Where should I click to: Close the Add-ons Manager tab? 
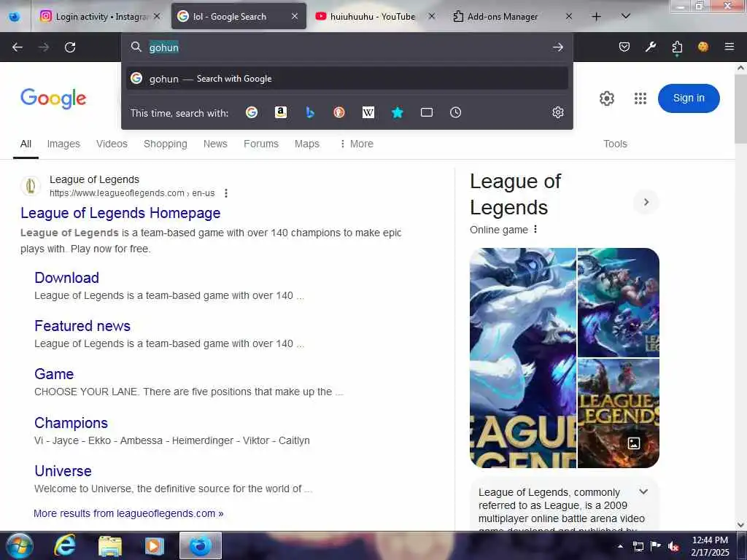(569, 16)
